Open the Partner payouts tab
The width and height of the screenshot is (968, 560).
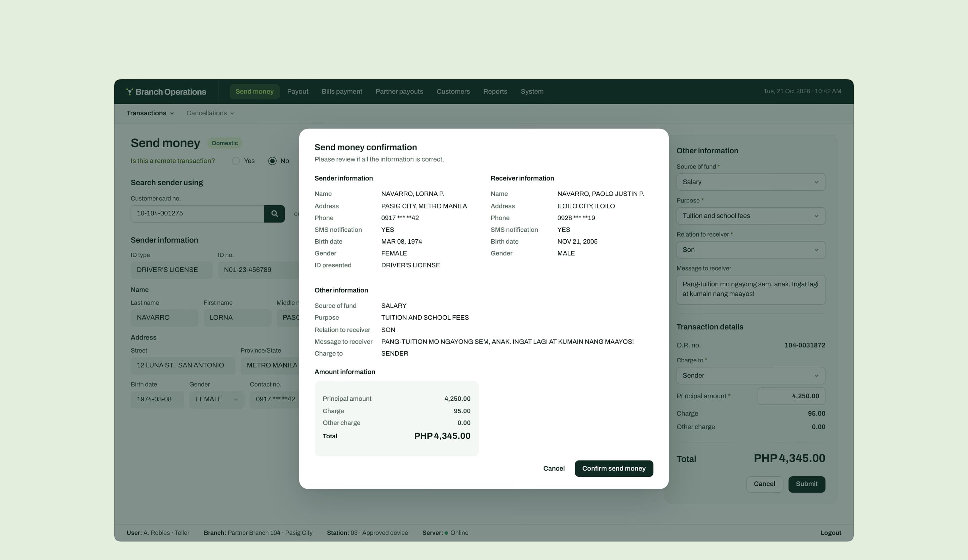[399, 91]
